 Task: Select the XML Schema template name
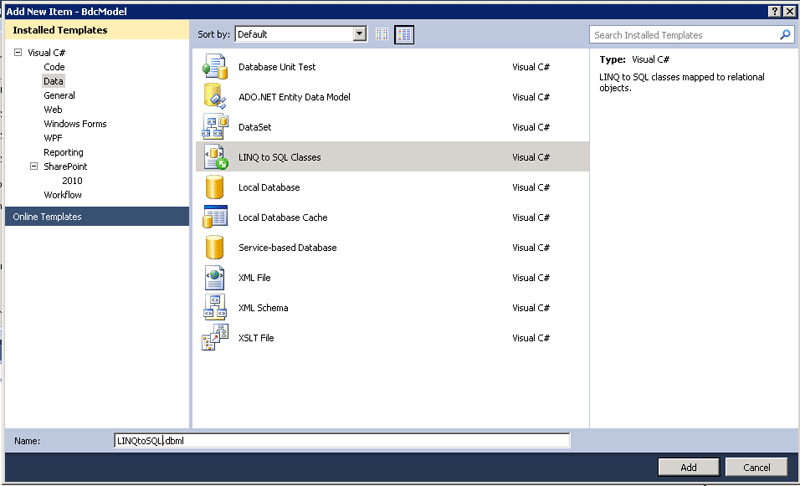click(263, 308)
